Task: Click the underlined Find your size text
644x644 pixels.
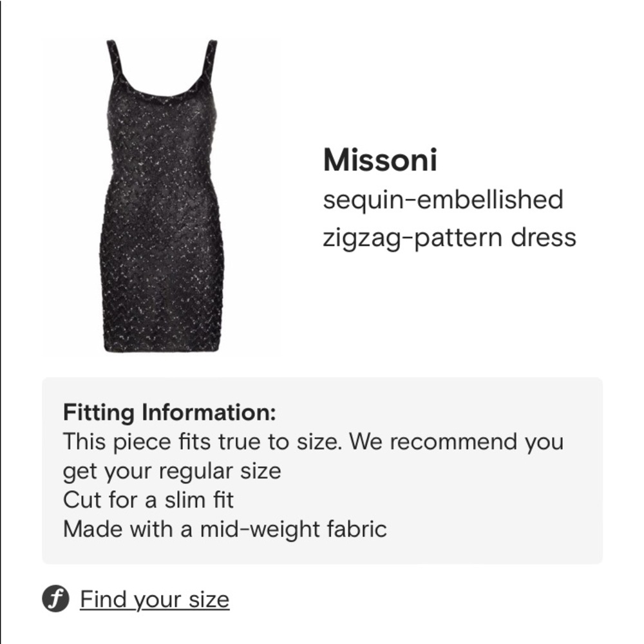Action: point(153,599)
